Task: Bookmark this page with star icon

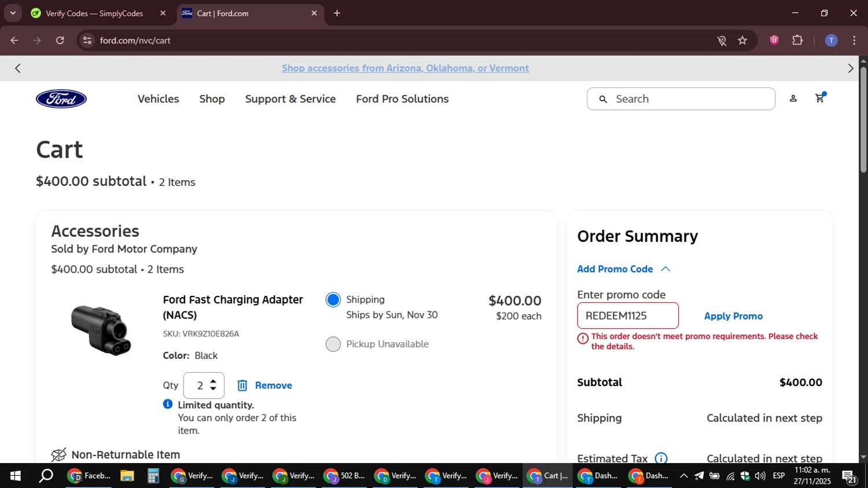Action: tap(743, 41)
